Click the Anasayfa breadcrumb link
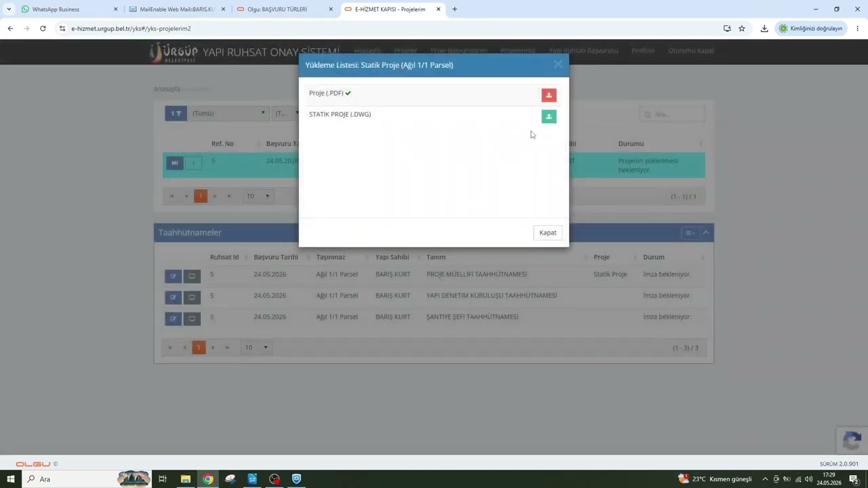The image size is (868, 488). click(167, 89)
